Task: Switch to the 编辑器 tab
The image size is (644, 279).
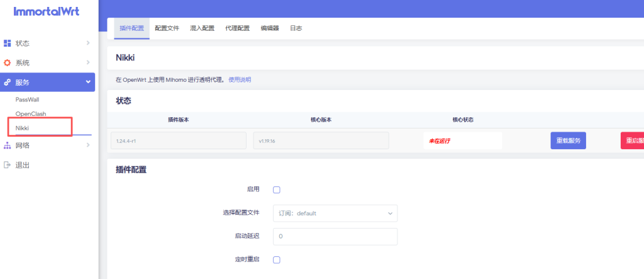Action: (270, 28)
